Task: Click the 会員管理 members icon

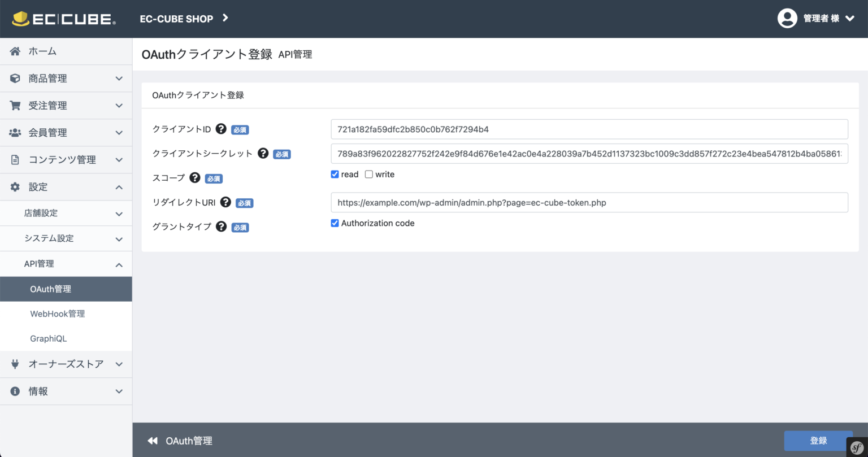Action: pyautogui.click(x=15, y=132)
